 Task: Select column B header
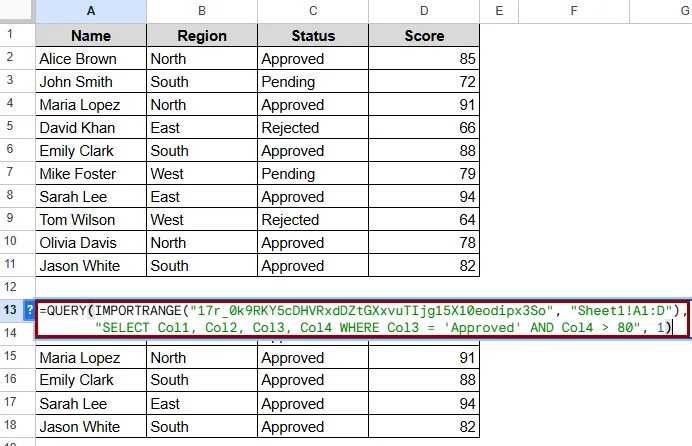[202, 11]
